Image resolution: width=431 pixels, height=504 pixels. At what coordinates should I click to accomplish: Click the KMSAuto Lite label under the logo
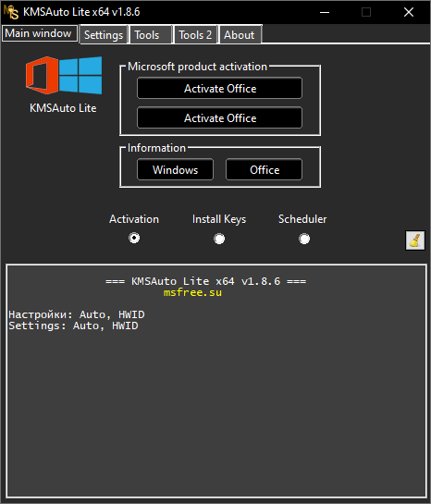[63, 108]
